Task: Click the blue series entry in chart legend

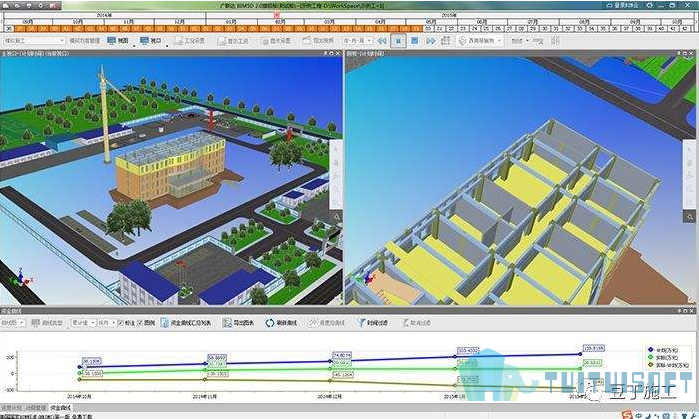Action: pos(663,350)
